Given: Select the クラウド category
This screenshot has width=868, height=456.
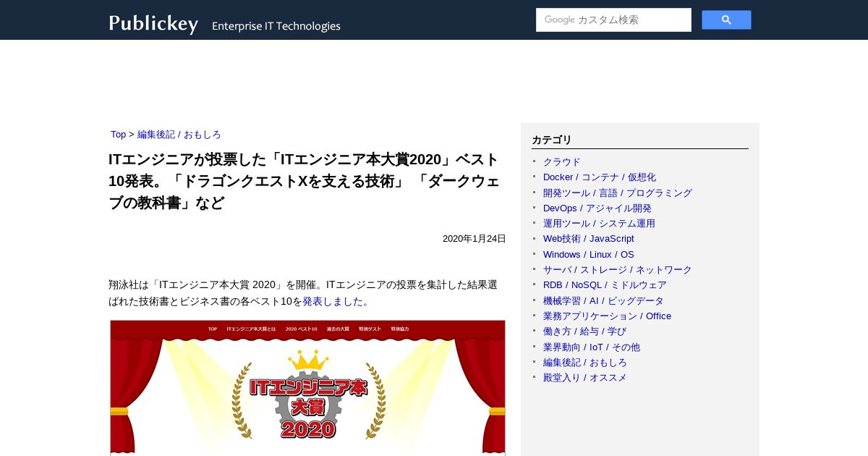Looking at the screenshot, I should (561, 162).
